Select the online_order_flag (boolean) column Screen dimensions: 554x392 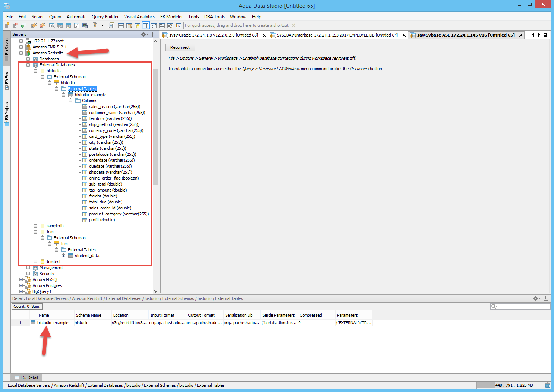click(x=114, y=178)
